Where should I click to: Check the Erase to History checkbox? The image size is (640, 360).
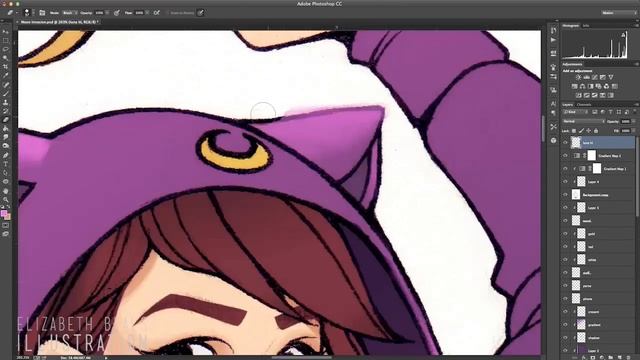(x=168, y=13)
